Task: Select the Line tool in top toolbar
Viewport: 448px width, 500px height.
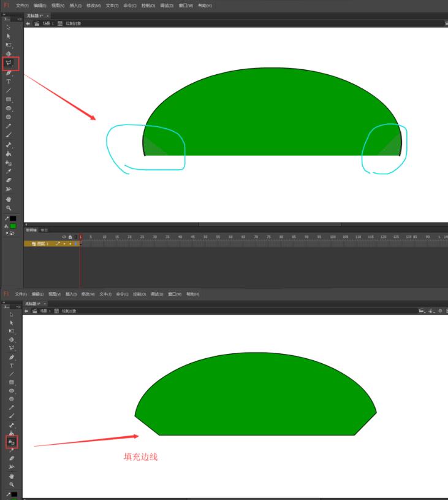Action: coord(9,90)
